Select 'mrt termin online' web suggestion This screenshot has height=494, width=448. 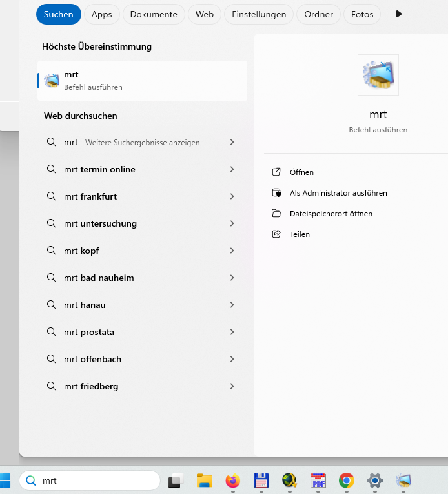[143, 169]
